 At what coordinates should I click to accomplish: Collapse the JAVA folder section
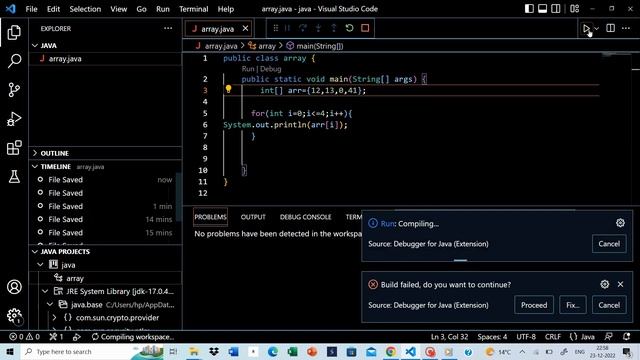coord(35,45)
